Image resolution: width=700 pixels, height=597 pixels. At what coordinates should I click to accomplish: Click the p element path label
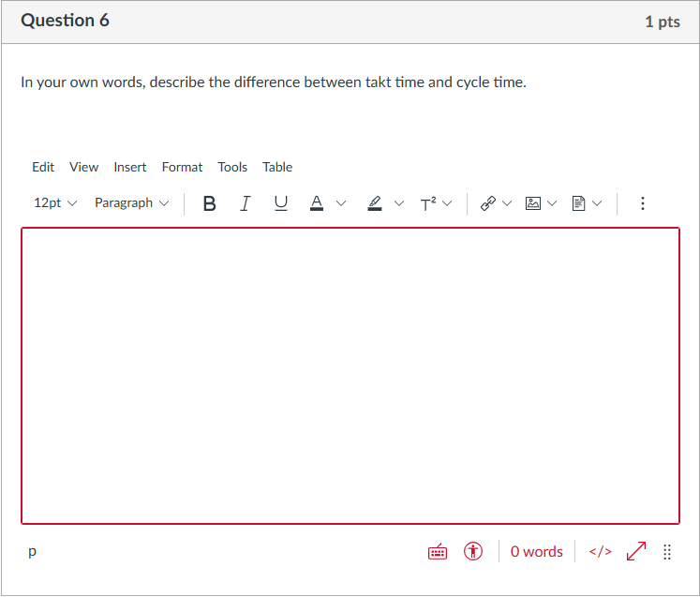point(32,552)
